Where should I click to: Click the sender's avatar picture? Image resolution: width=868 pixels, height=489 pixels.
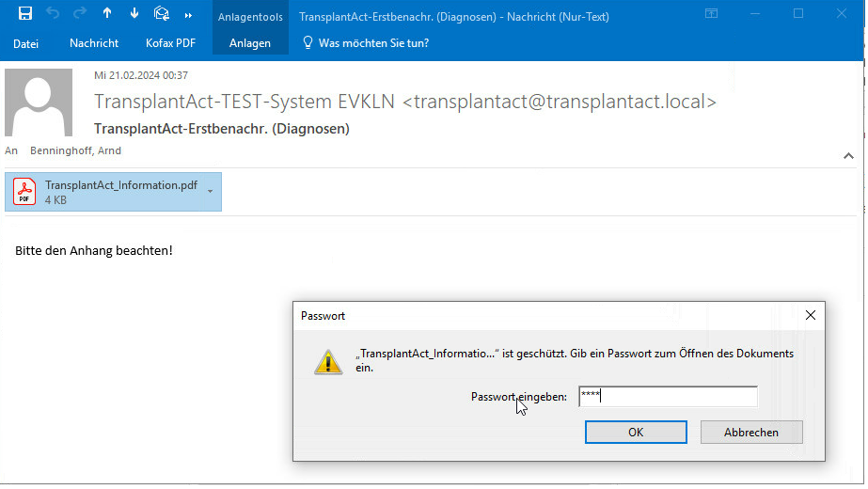[x=39, y=103]
